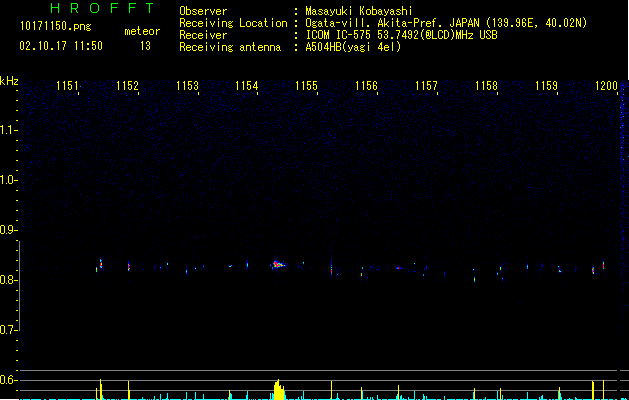Click time axis marker 1156
The height and width of the screenshot is (400, 629).
click(x=366, y=86)
